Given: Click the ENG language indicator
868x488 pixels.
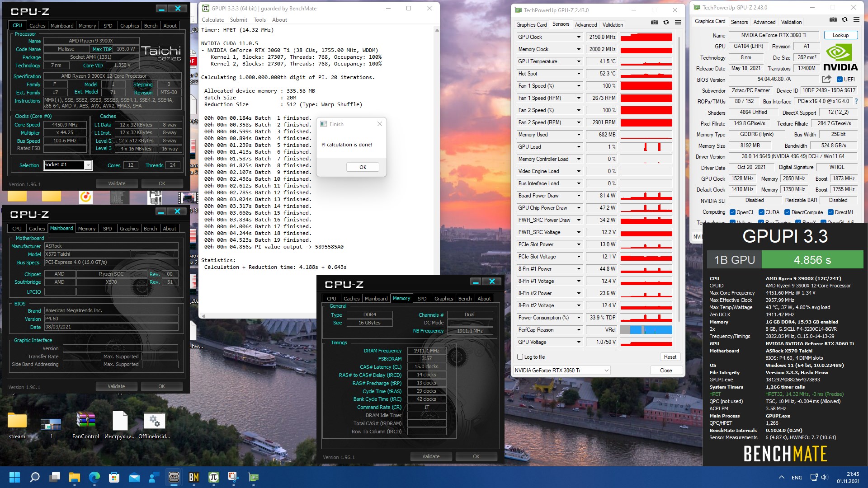Looking at the screenshot, I should [797, 478].
